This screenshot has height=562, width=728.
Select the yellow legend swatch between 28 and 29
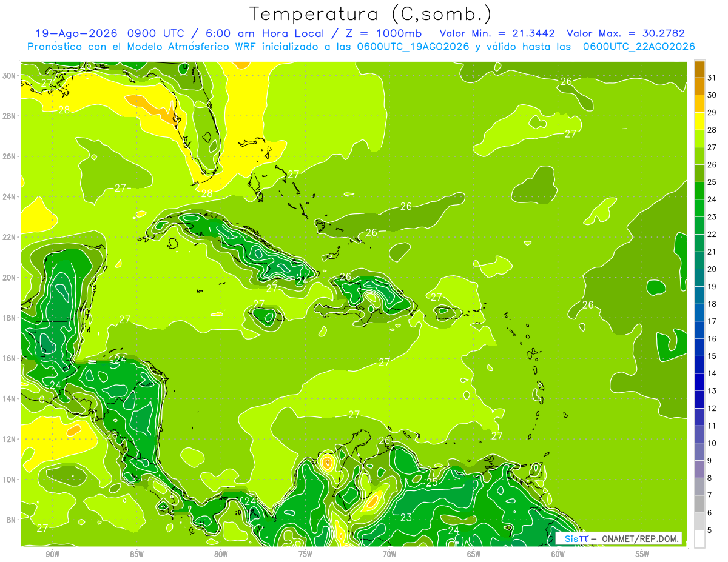click(x=699, y=121)
